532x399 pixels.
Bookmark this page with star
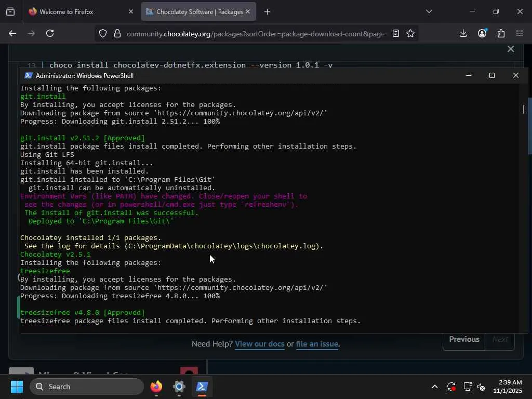(410, 33)
